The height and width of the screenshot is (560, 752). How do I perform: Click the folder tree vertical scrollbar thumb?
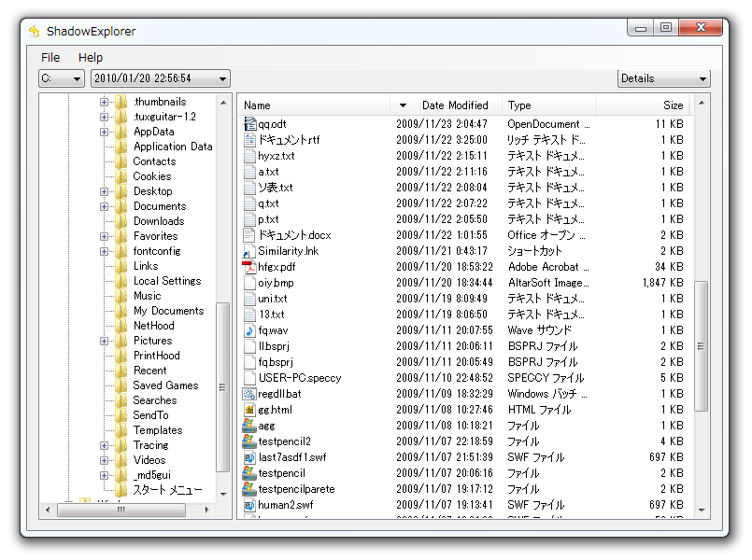[223, 387]
